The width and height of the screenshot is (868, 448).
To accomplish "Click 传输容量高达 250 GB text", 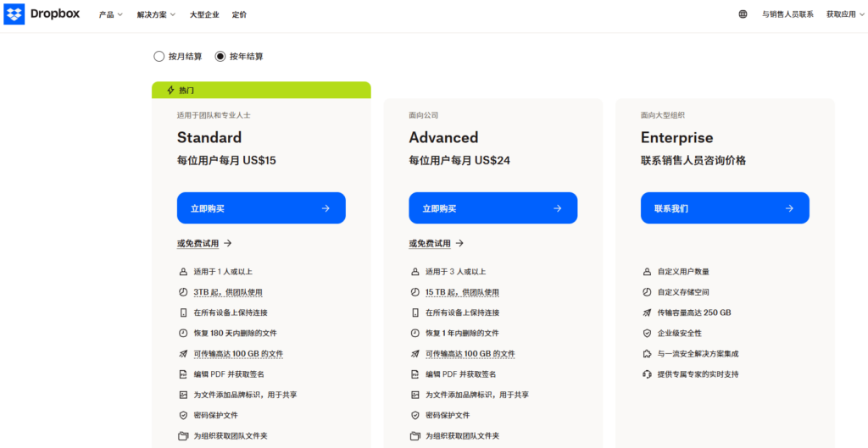I will tap(694, 312).
